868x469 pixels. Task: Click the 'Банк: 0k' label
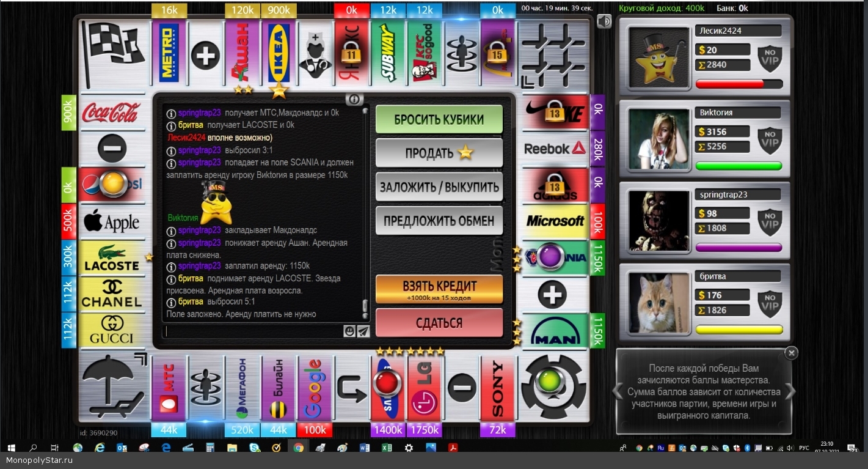[732, 8]
